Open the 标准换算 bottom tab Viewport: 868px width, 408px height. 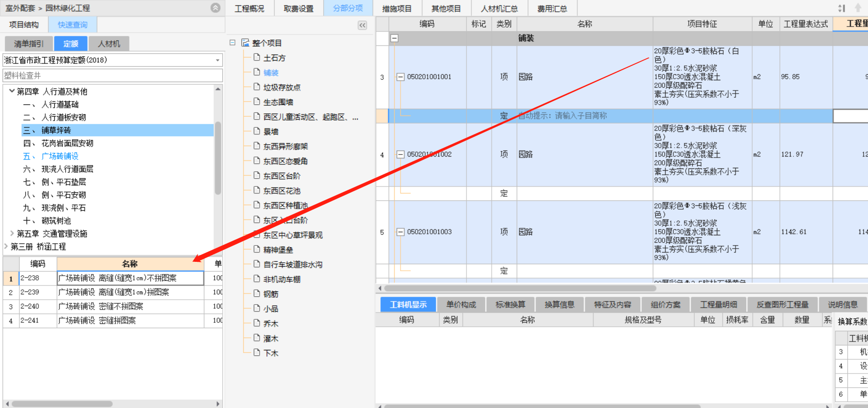[510, 305]
